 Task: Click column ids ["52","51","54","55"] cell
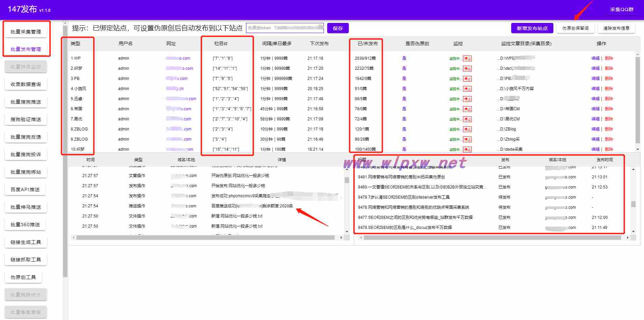[230, 89]
